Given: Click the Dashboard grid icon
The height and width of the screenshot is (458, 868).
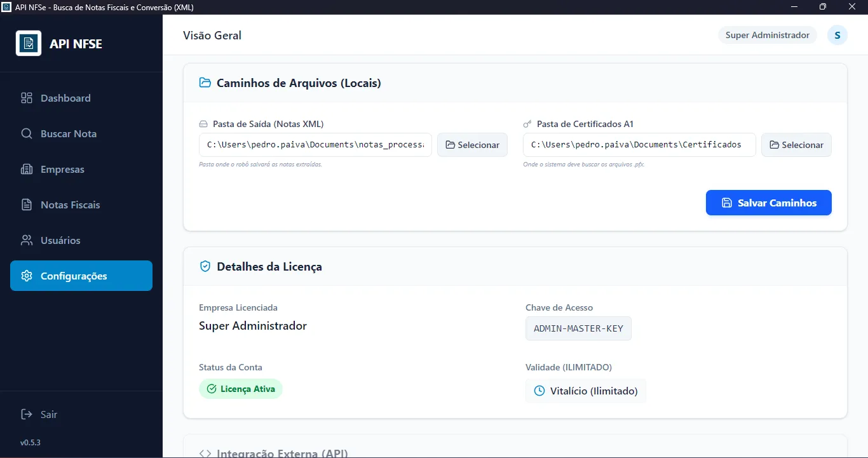Looking at the screenshot, I should click(x=27, y=98).
